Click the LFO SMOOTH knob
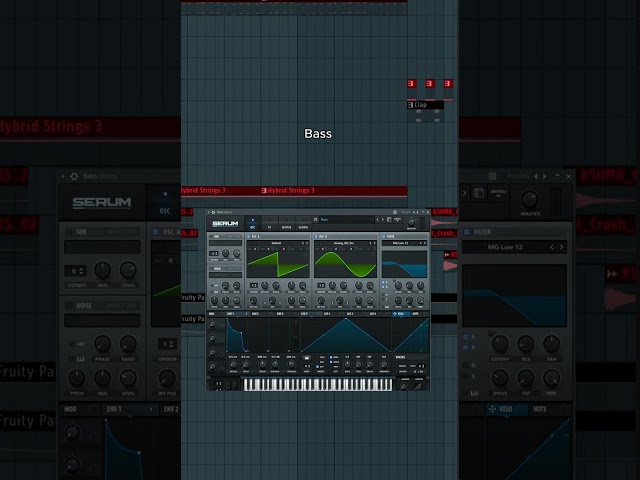The height and width of the screenshot is (480, 640). (x=384, y=364)
